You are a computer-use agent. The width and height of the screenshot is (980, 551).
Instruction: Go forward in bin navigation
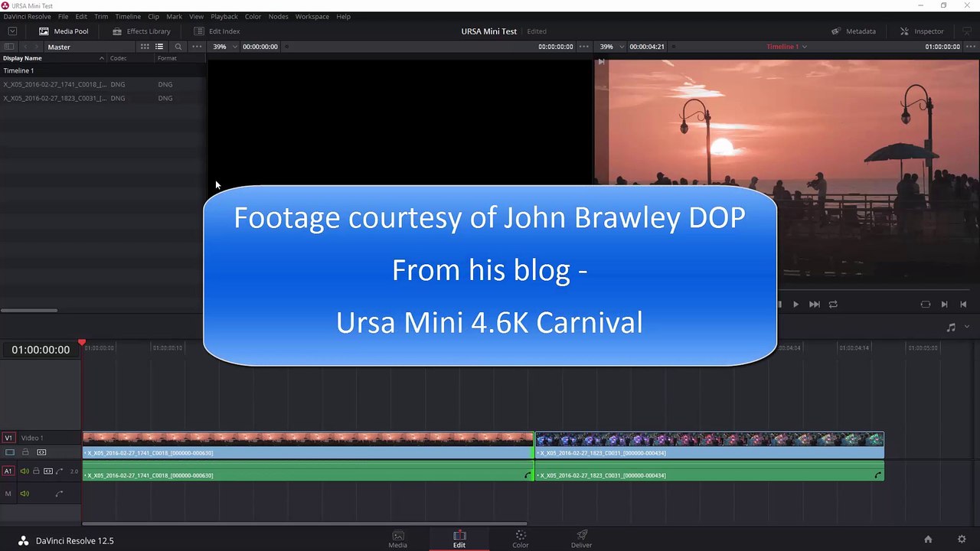pos(38,47)
